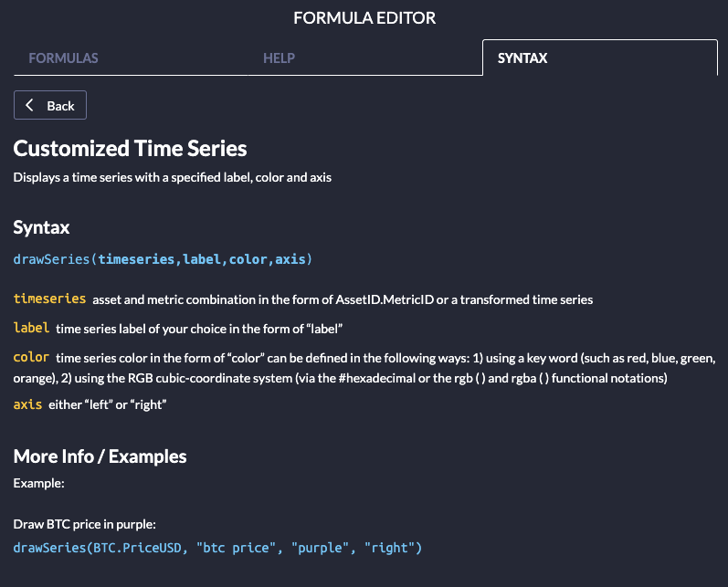
Task: Switch to the FORMULAS tab
Action: point(64,58)
